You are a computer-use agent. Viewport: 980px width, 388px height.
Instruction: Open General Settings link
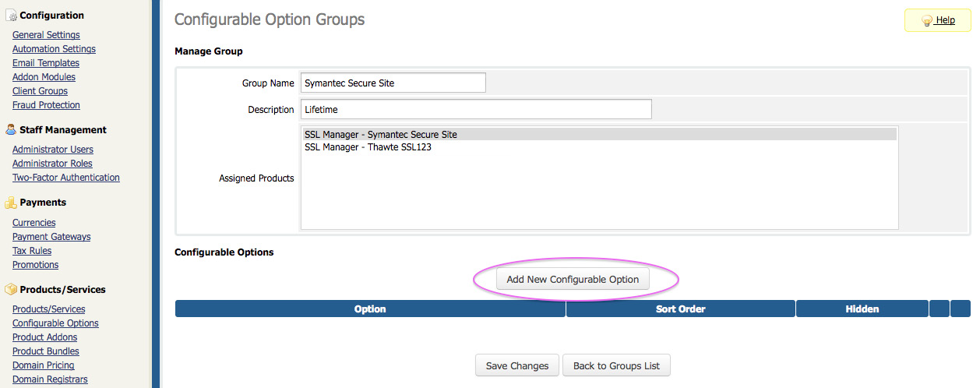(46, 35)
